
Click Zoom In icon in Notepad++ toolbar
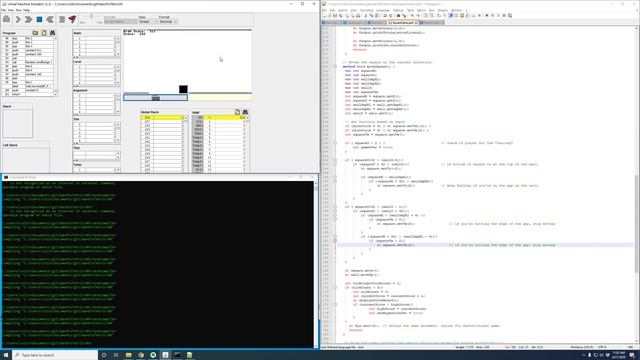[412, 16]
